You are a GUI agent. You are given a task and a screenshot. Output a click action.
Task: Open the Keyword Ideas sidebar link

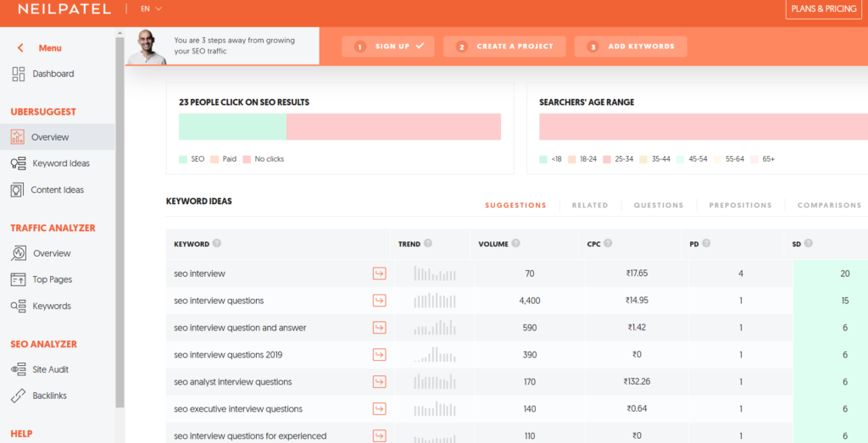tap(61, 163)
